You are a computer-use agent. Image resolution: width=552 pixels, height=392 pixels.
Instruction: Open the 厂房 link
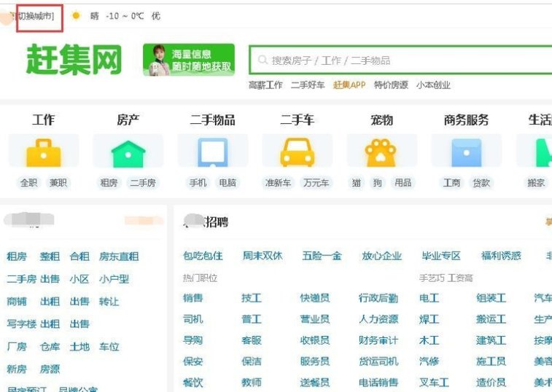[x=17, y=347]
